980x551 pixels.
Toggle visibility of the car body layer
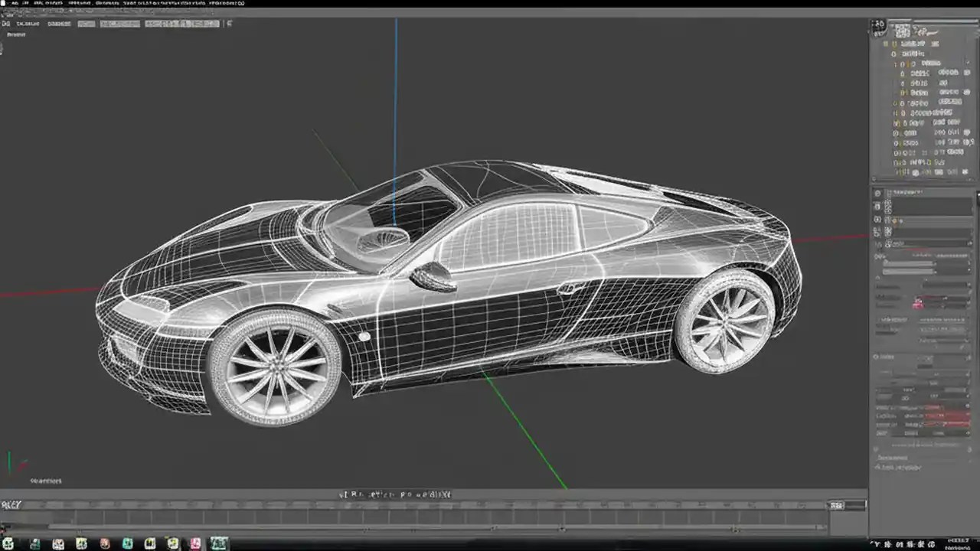click(x=886, y=44)
